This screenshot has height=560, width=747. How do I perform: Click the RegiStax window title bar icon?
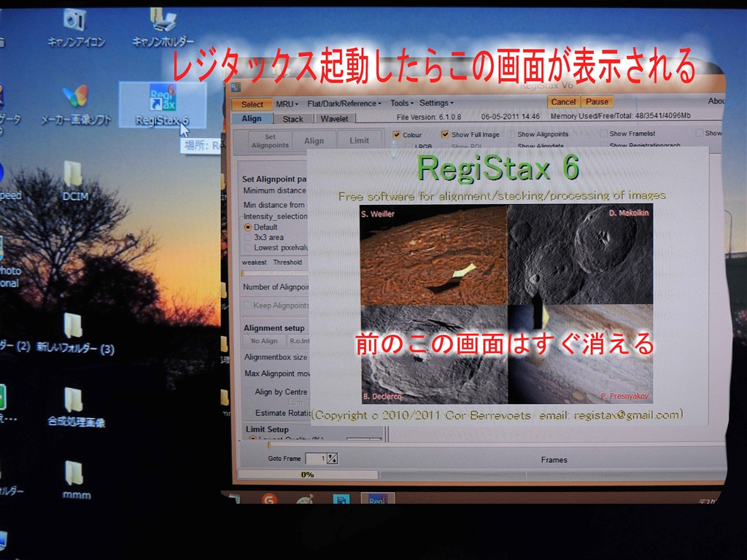tap(236, 87)
